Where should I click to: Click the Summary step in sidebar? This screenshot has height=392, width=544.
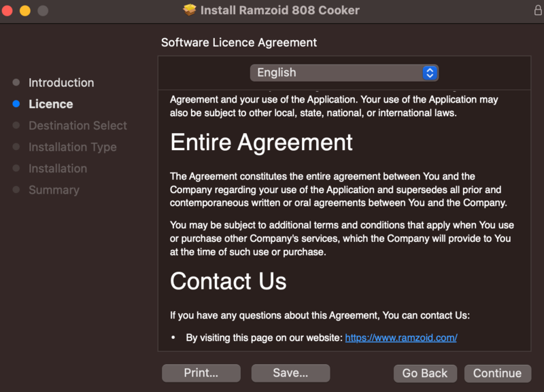click(x=54, y=190)
